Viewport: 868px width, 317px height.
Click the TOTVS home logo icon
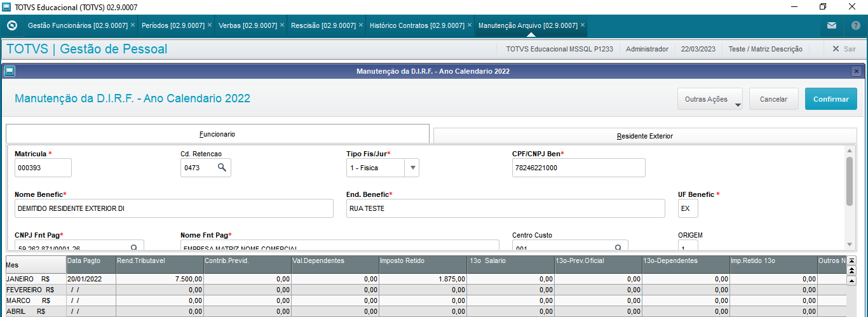pyautogui.click(x=11, y=26)
